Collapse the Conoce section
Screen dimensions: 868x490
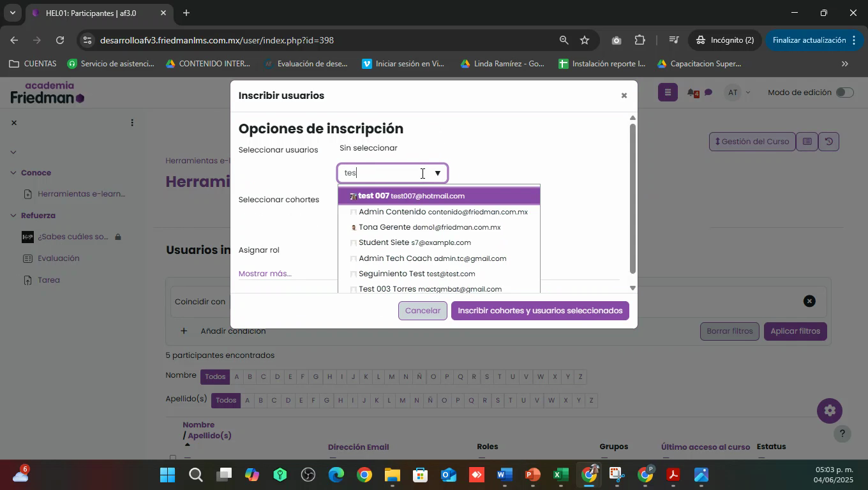click(x=13, y=173)
